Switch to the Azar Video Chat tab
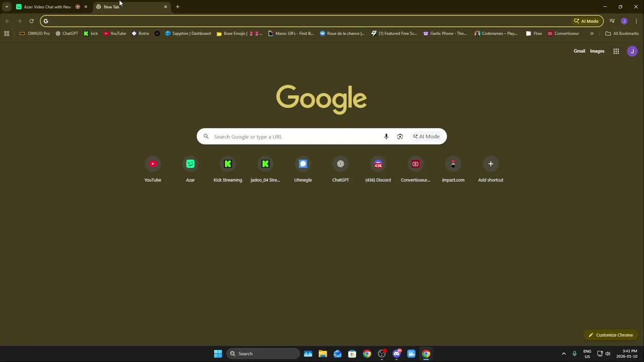The width and height of the screenshot is (644, 362). 47,7
